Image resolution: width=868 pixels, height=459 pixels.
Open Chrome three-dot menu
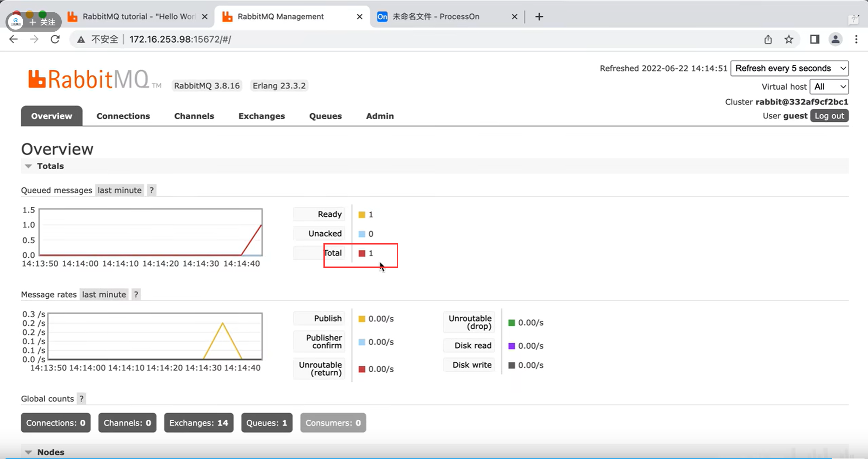(856, 39)
